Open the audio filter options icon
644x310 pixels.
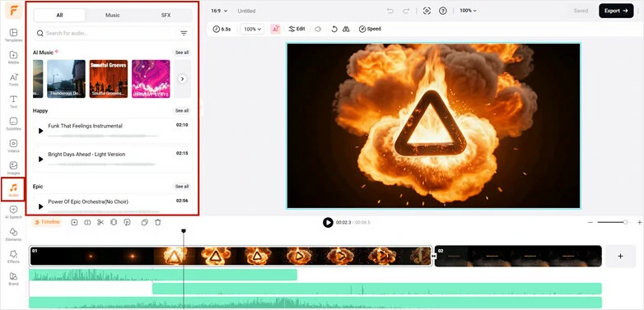184,33
